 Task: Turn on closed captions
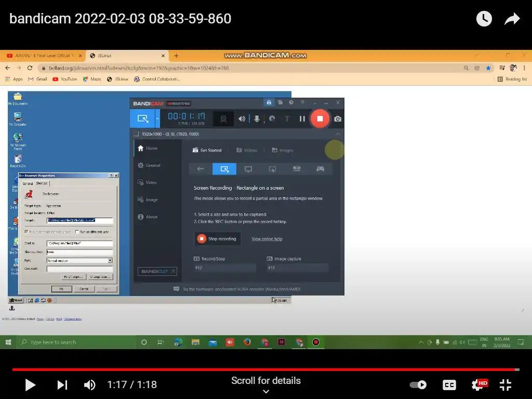pyautogui.click(x=449, y=385)
